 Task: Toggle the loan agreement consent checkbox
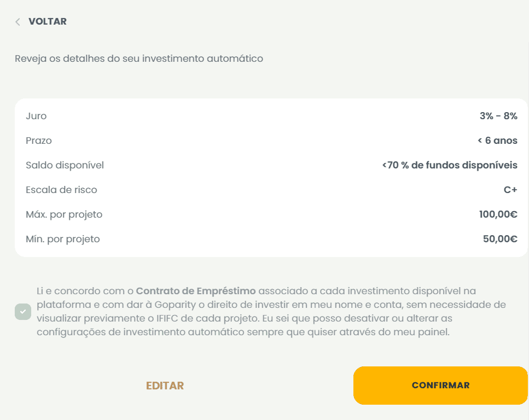coord(23,312)
